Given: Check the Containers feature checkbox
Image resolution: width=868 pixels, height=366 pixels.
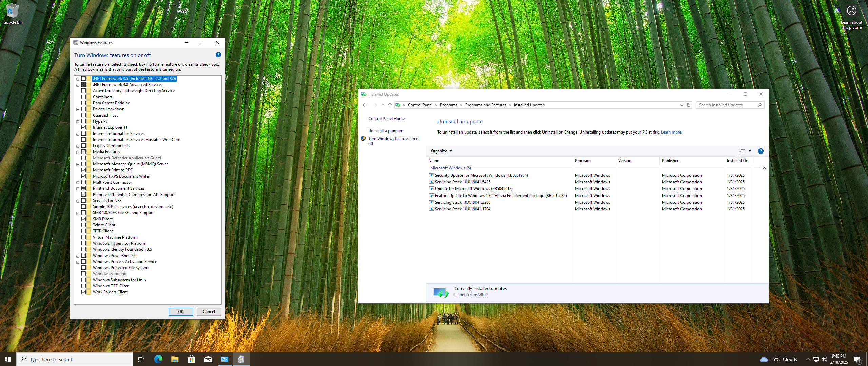Looking at the screenshot, I should [x=83, y=97].
